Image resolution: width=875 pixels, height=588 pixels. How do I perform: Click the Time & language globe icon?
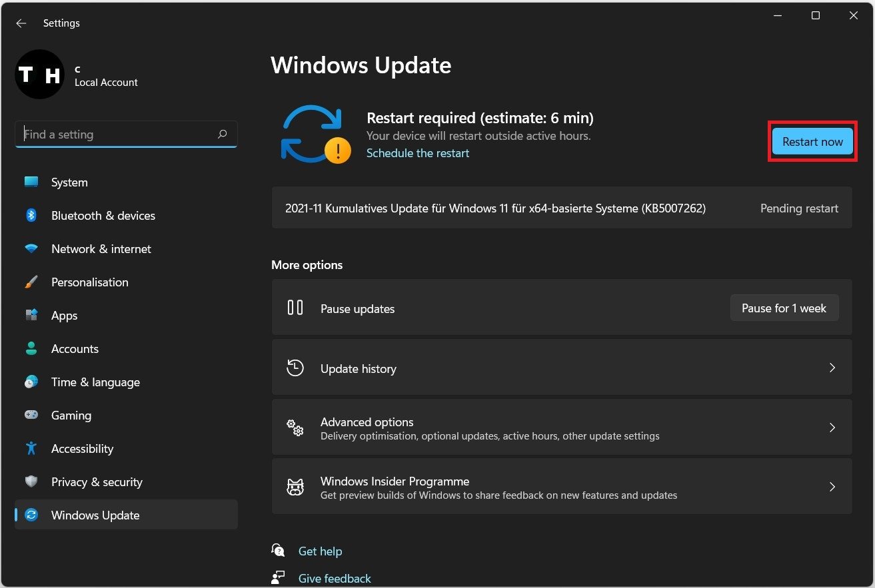31,382
